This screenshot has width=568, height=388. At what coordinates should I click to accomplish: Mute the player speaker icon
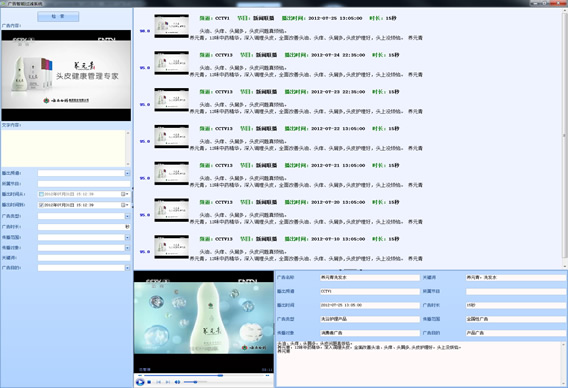pos(178,382)
